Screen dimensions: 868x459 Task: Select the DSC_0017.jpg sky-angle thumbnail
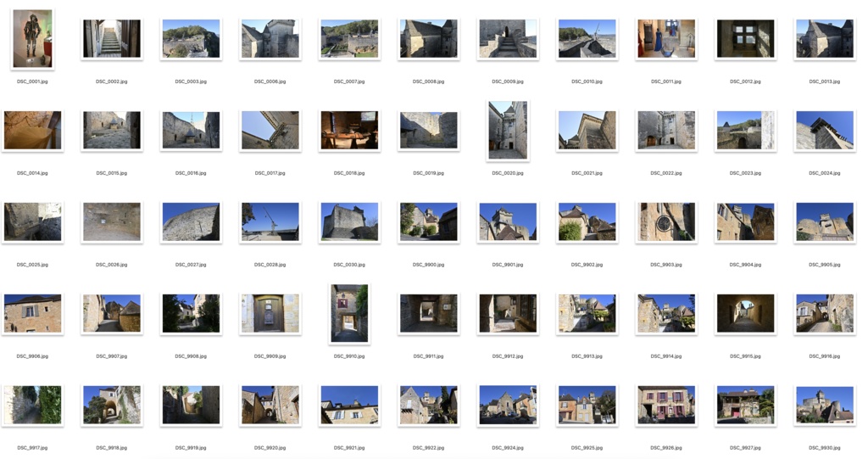point(270,131)
